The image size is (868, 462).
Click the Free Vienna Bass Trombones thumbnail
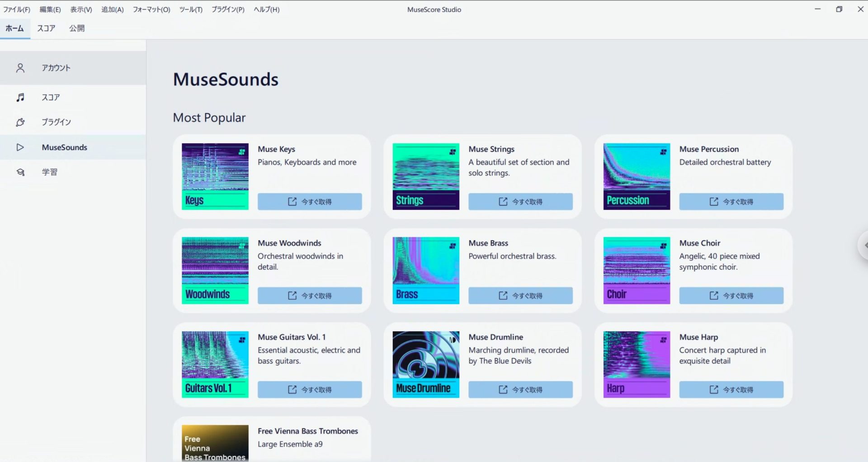215,443
